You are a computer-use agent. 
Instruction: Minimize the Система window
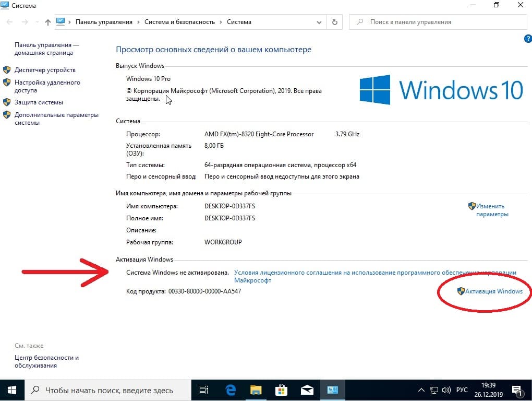coord(473,5)
